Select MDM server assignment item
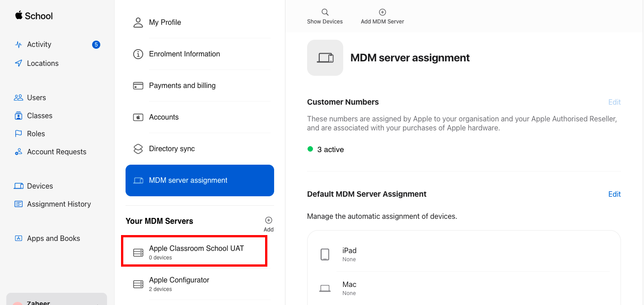644x305 pixels. click(200, 180)
